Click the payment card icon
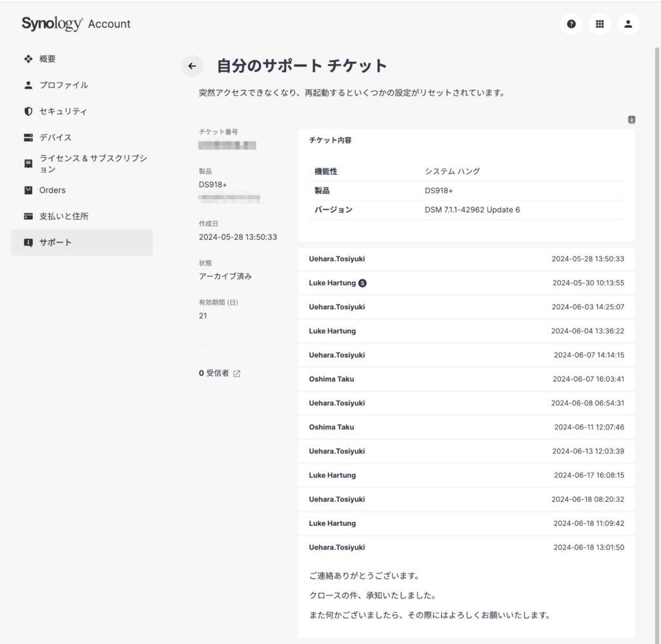Screen dimensions: 661x644 coord(28,216)
